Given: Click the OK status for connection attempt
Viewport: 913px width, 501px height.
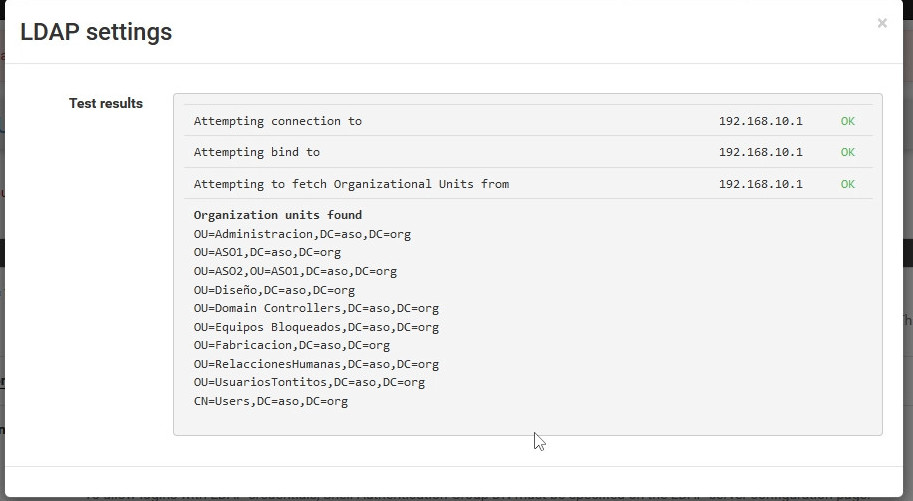Looking at the screenshot, I should point(847,121).
